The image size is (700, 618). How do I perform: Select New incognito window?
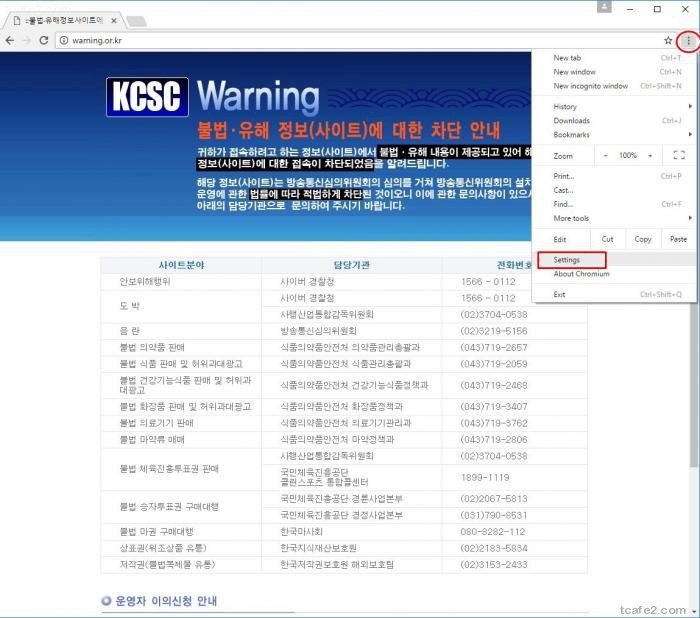591,86
